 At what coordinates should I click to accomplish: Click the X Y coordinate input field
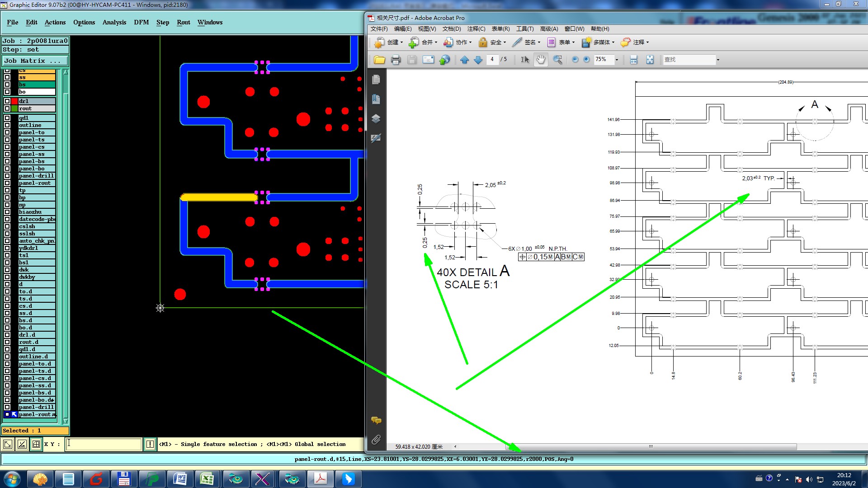point(104,444)
